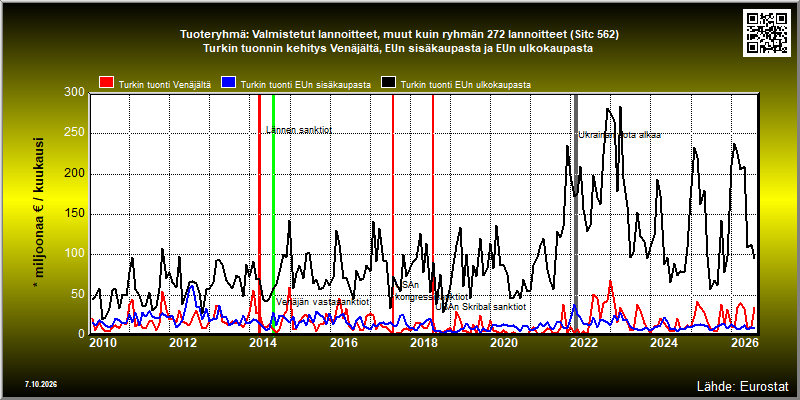The image size is (800, 400).
Task: Click the red legend swatch for Venäjältä
Action: pyautogui.click(x=106, y=83)
